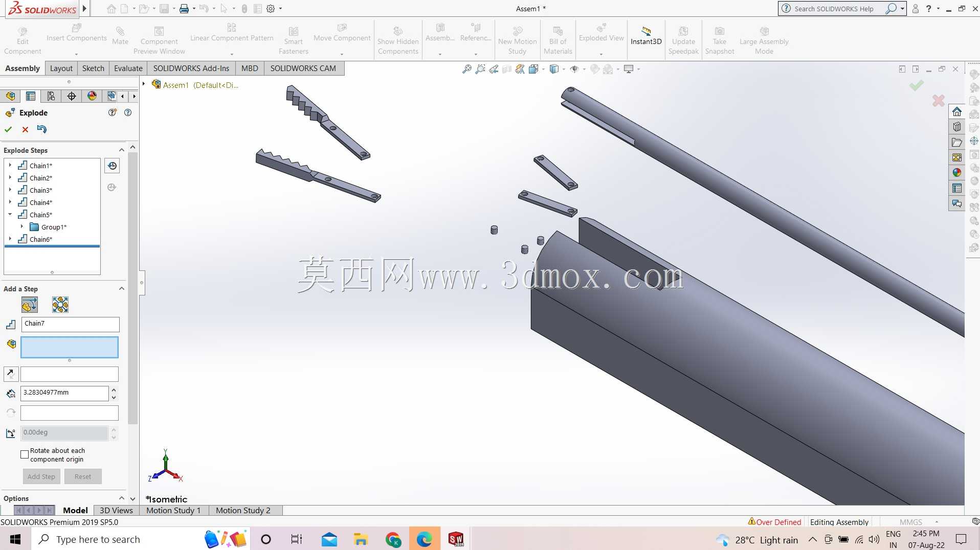
Task: Click the Chain7 step name field
Action: 71,324
